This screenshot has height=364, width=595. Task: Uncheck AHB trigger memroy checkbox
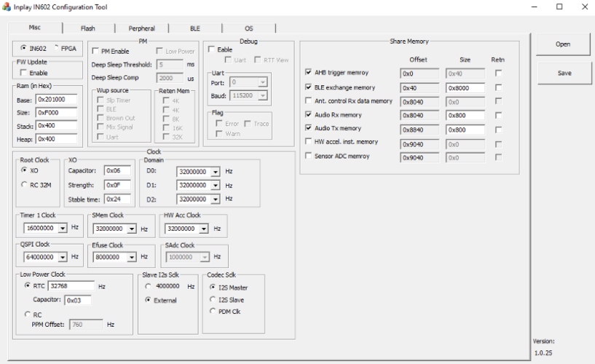(x=309, y=72)
